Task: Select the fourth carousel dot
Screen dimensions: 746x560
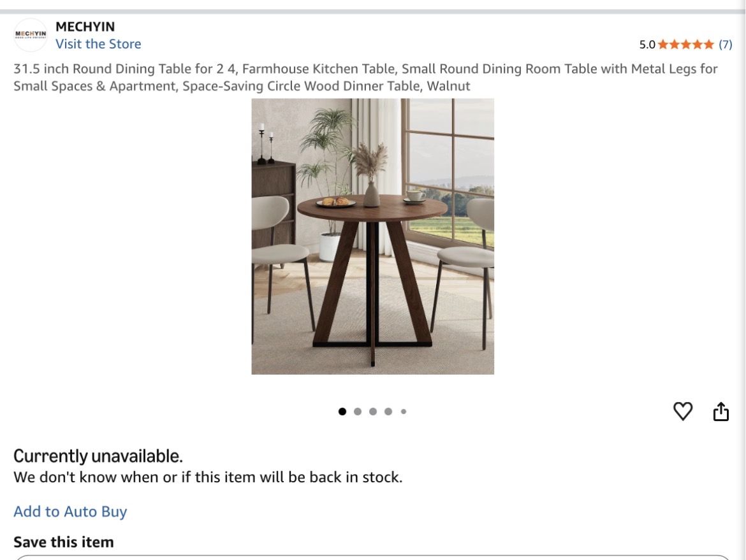Action: click(x=388, y=411)
